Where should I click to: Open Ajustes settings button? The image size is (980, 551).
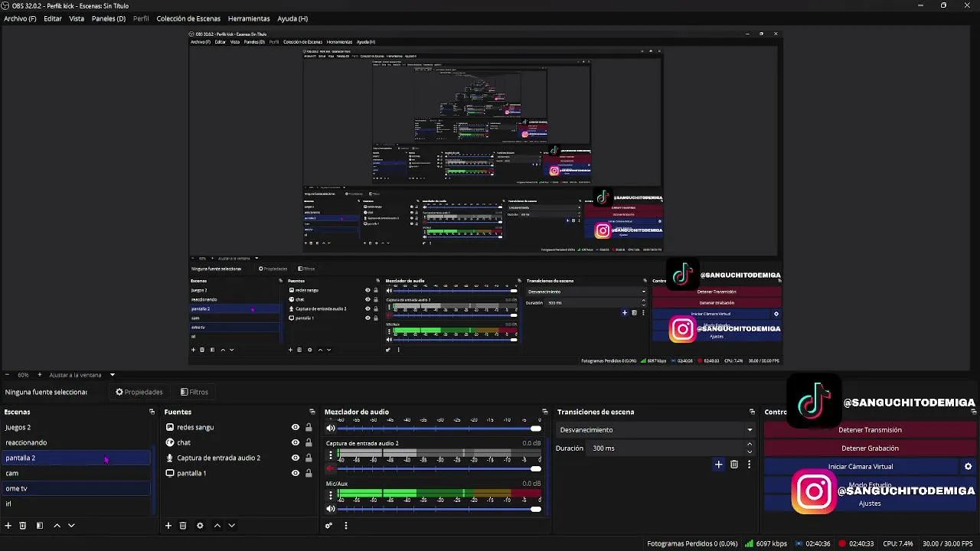pos(870,504)
